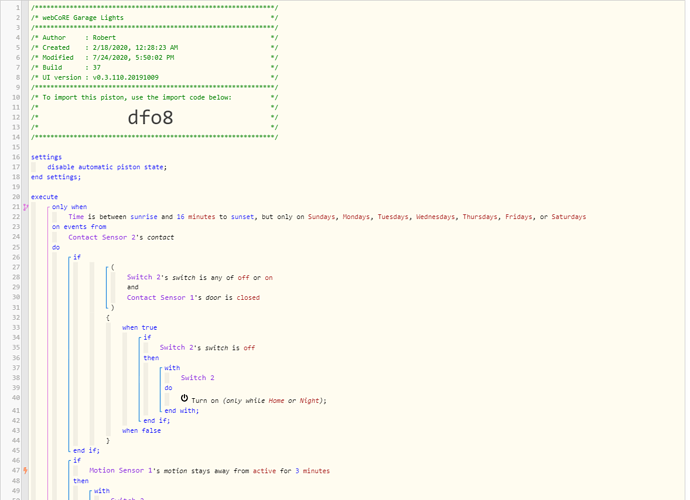Image resolution: width=690 pixels, height=500 pixels.
Task: Select Switch 2 on line 35
Action: point(176,348)
